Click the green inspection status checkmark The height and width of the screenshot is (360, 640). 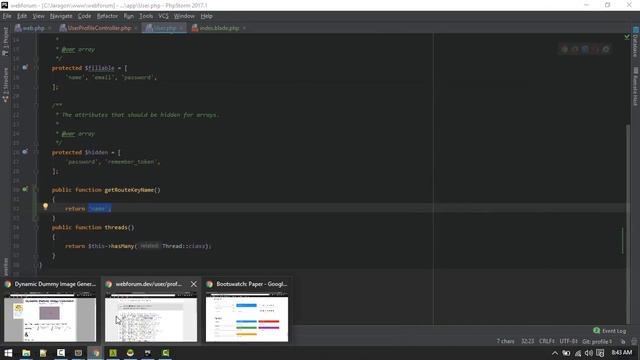coord(627,37)
